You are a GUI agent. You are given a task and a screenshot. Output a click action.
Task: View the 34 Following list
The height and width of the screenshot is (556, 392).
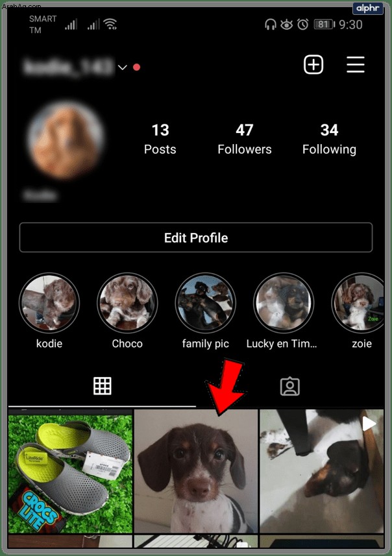[x=329, y=139]
